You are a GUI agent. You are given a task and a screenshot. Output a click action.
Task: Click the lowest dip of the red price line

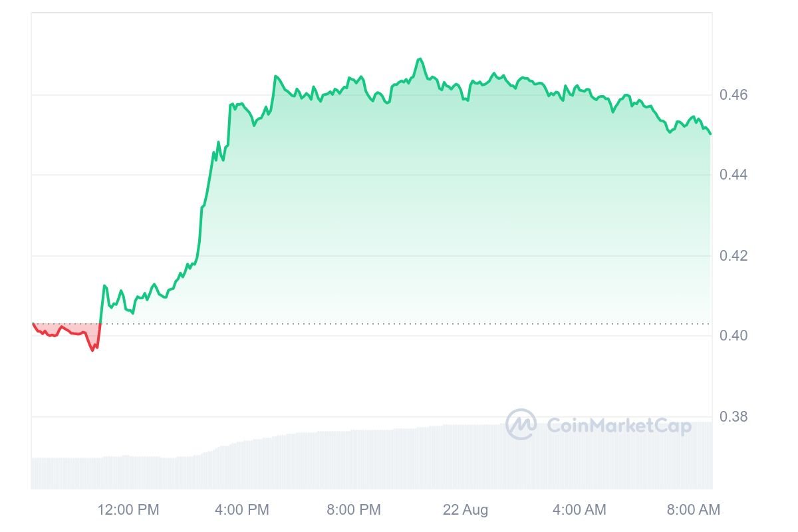click(x=92, y=350)
